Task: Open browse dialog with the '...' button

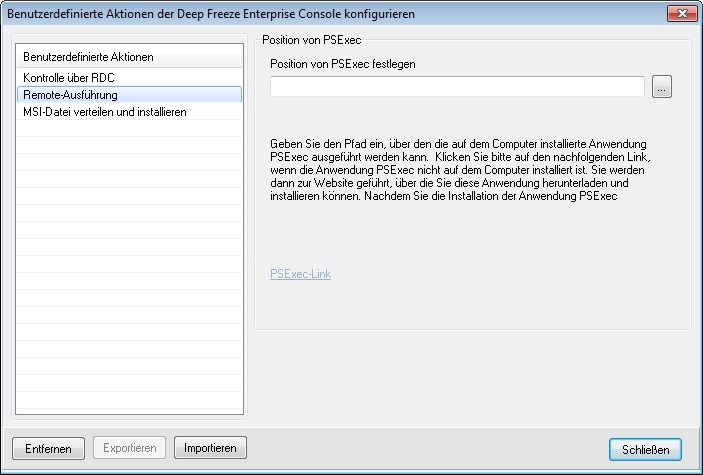Action: pos(662,86)
